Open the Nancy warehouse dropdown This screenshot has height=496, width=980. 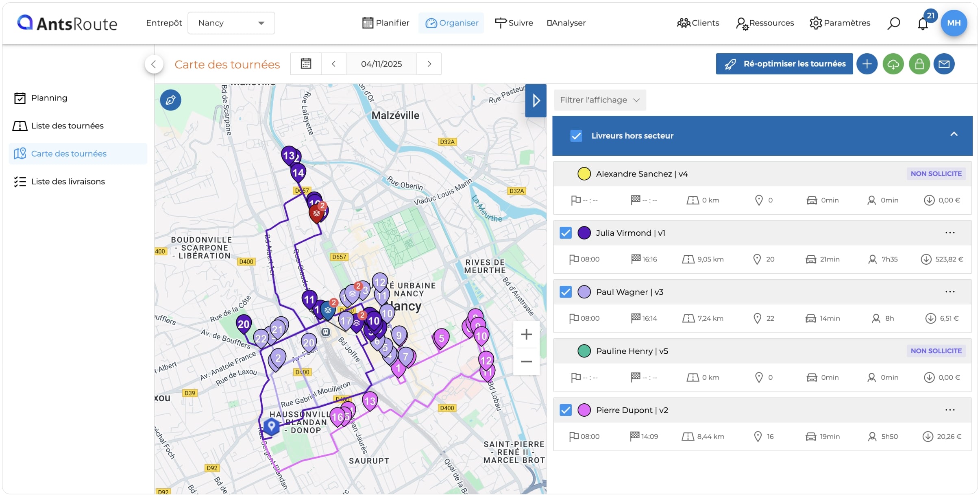(231, 23)
